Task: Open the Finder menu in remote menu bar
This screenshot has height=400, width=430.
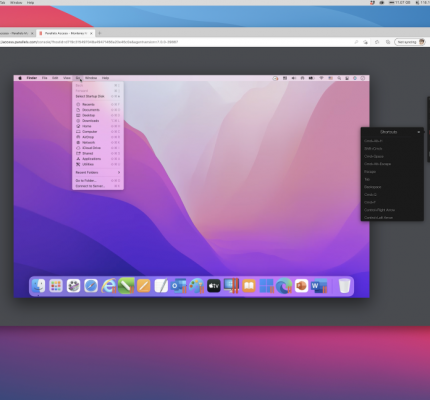Action: [x=32, y=78]
